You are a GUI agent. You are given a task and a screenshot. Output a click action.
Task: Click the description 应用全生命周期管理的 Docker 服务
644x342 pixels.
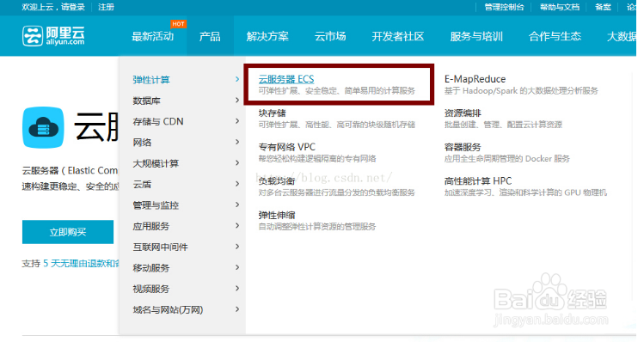[x=506, y=158]
